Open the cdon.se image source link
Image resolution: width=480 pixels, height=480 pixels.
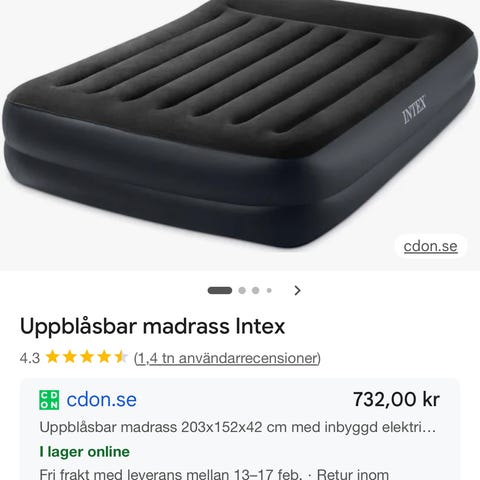430,246
